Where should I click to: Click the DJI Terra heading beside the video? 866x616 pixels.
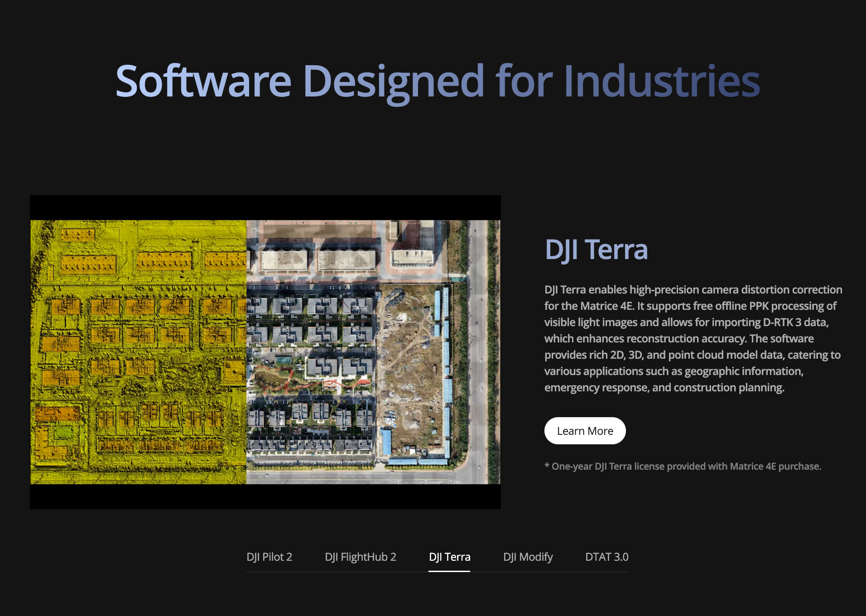coord(596,250)
